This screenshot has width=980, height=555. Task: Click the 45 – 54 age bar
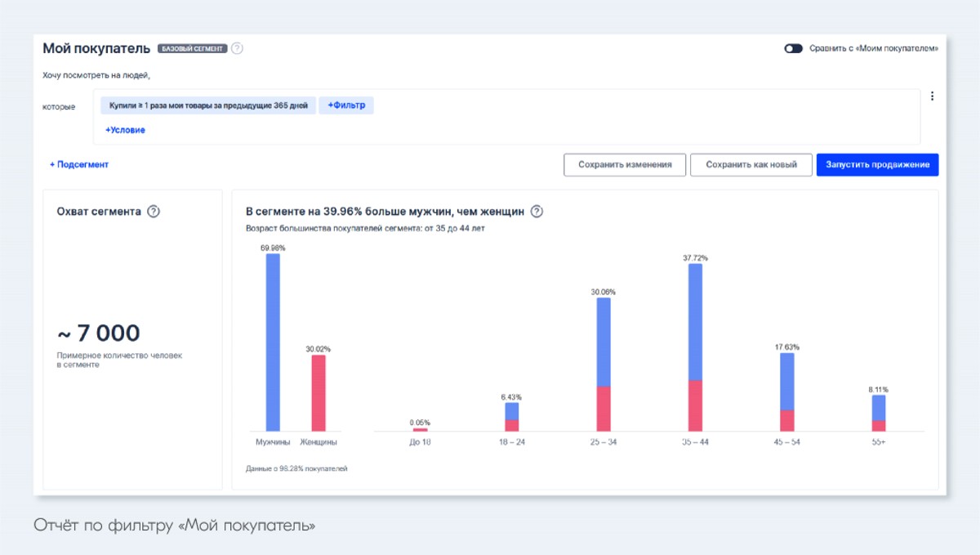(x=787, y=392)
